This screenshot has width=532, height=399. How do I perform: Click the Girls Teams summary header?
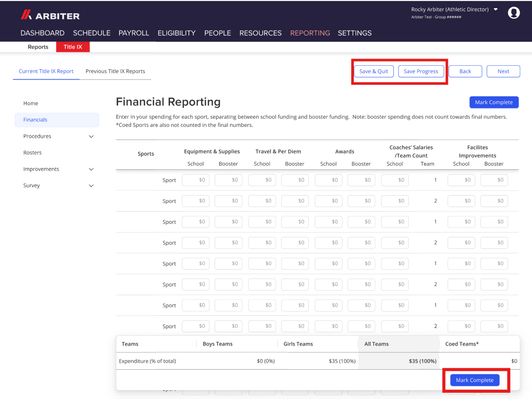pyautogui.click(x=298, y=344)
